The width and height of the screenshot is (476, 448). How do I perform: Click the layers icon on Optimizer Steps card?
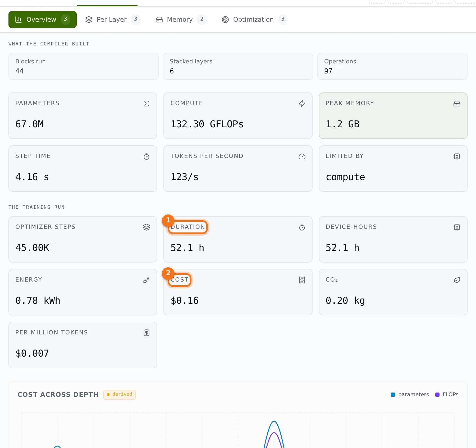pos(147,227)
